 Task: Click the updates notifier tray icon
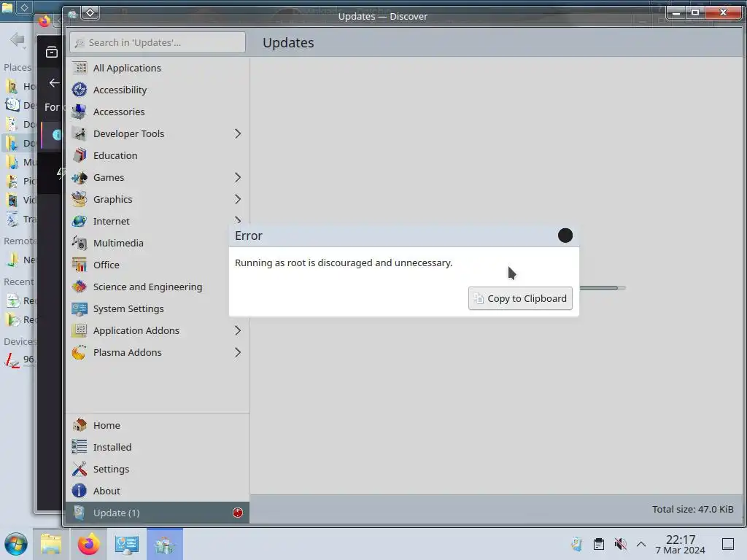[x=576, y=544]
